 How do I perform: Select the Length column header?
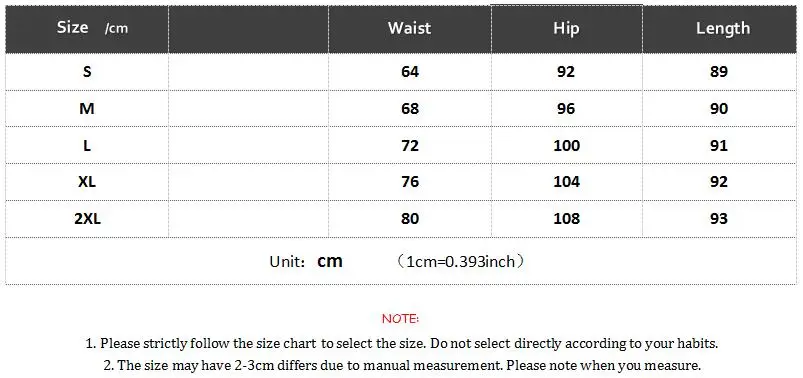click(720, 29)
